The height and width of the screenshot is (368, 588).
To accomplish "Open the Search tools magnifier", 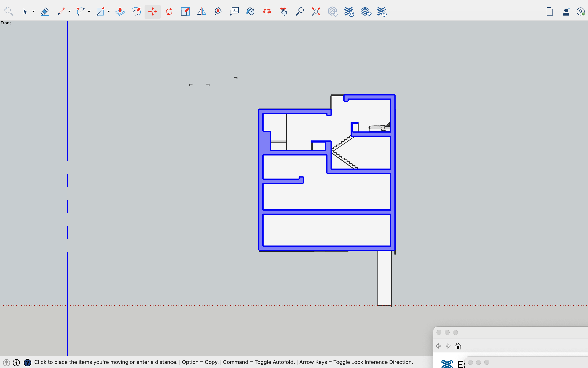I will tap(9, 11).
